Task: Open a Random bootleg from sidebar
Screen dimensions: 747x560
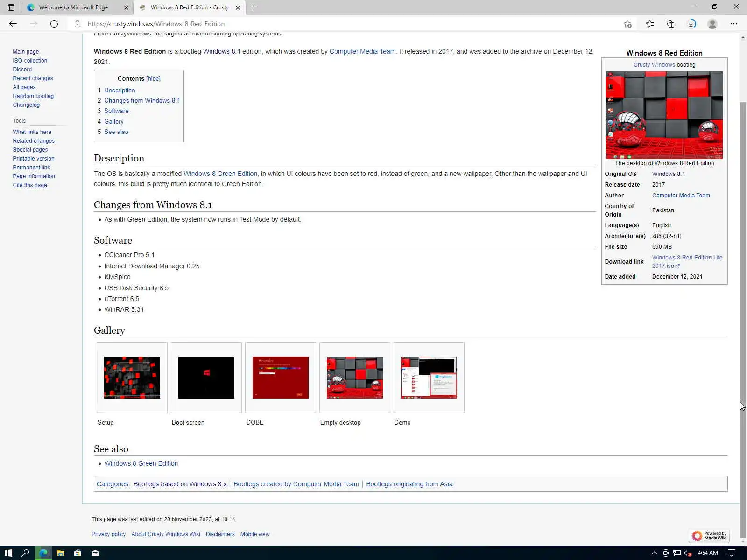Action: pos(33,96)
